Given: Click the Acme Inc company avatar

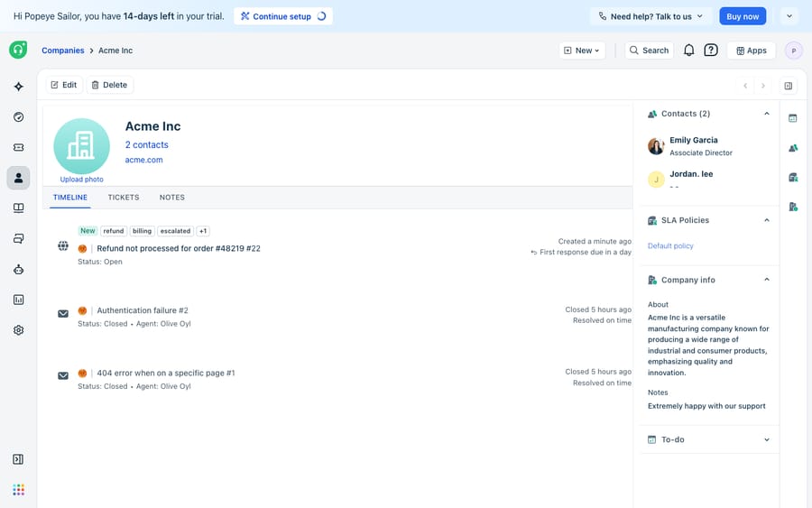Looking at the screenshot, I should click(x=82, y=146).
